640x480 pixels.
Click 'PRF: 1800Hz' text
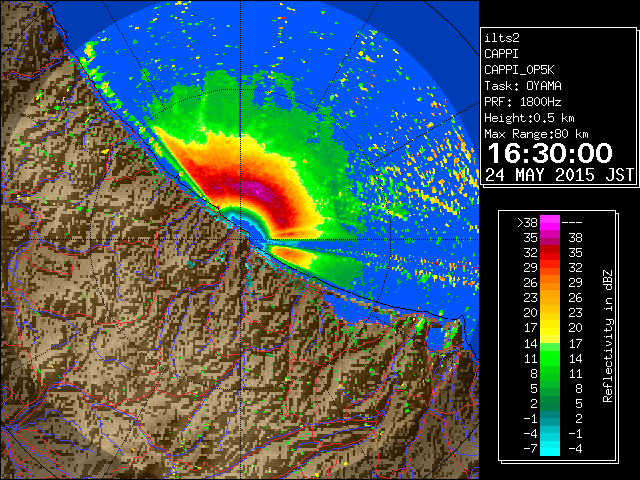point(522,102)
